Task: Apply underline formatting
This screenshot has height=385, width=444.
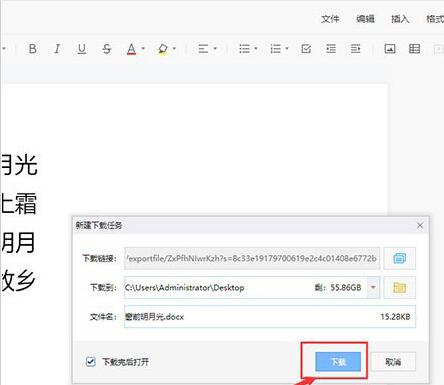Action: coord(82,49)
